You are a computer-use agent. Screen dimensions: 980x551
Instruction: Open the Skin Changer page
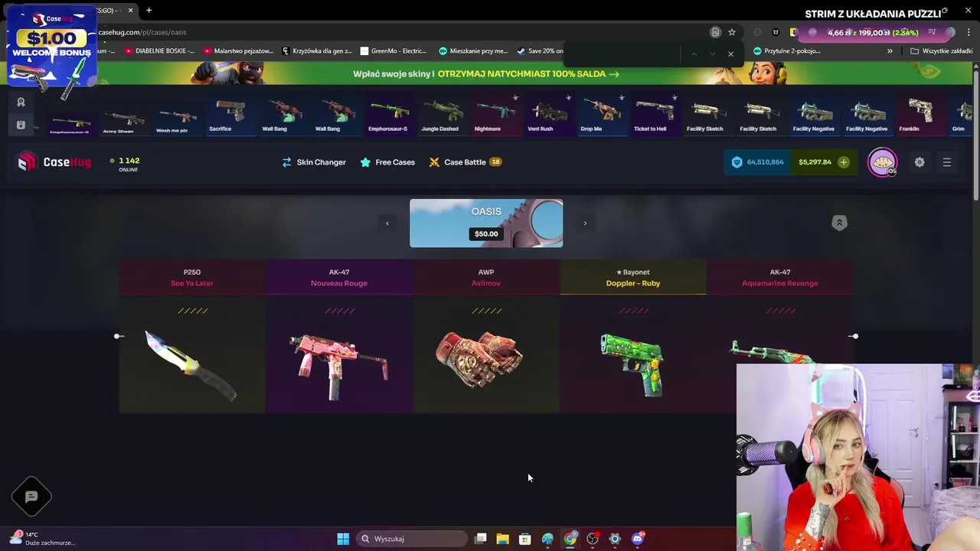pyautogui.click(x=314, y=162)
